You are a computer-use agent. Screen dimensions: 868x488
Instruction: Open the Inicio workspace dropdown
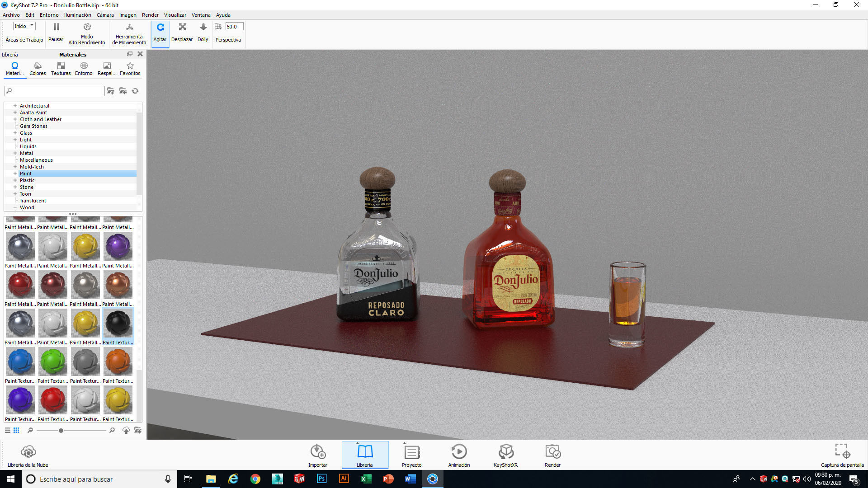(24, 26)
